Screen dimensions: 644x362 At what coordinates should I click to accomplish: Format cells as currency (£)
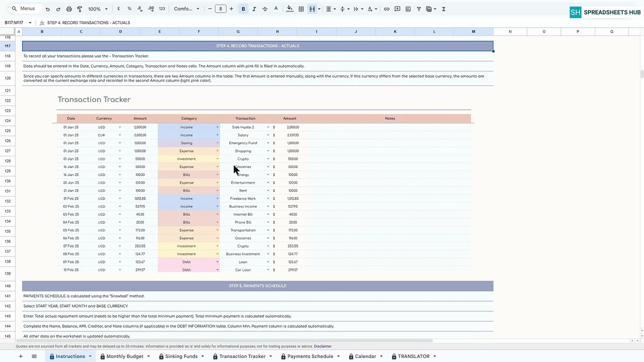119,9
